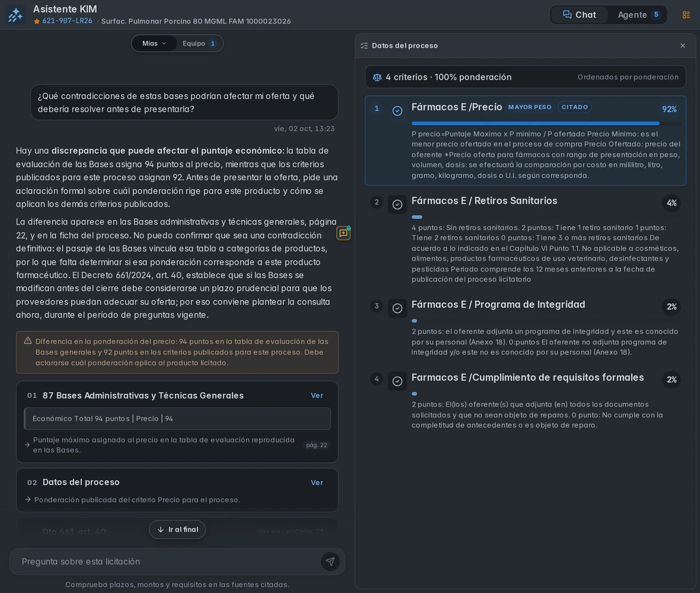Viewport: 700px width, 593px height.
Task: Click Ver on Datos del proceso source
Action: (317, 482)
